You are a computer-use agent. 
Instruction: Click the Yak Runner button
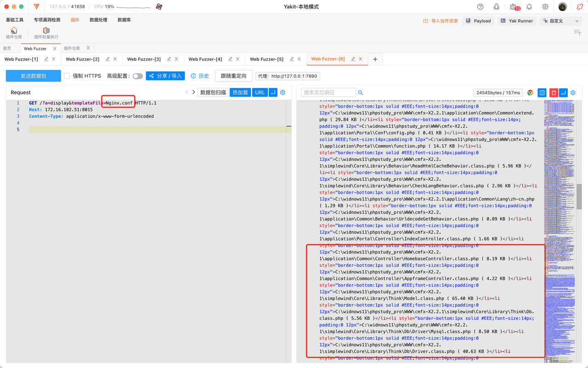coord(517,21)
